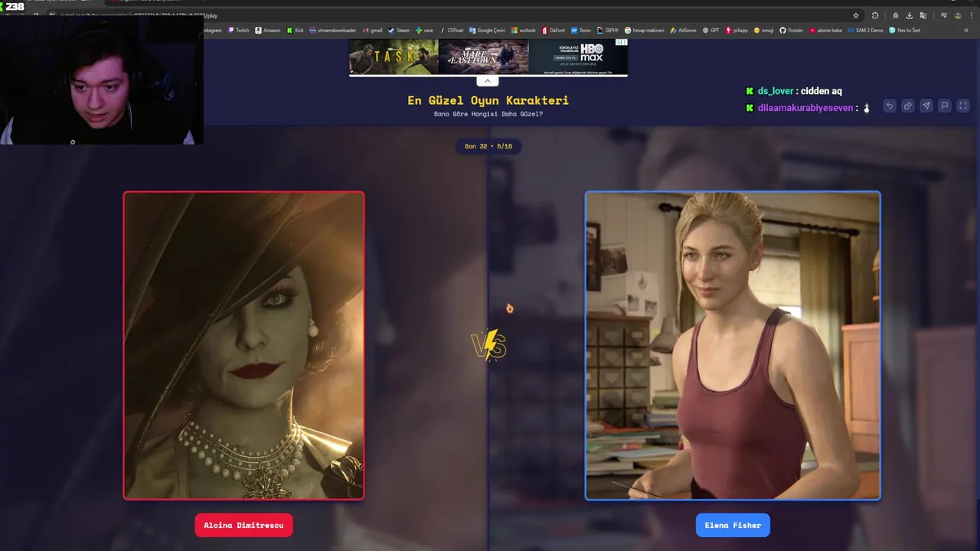Open the CSFloat bookmark
The image size is (980, 551).
coord(452,31)
